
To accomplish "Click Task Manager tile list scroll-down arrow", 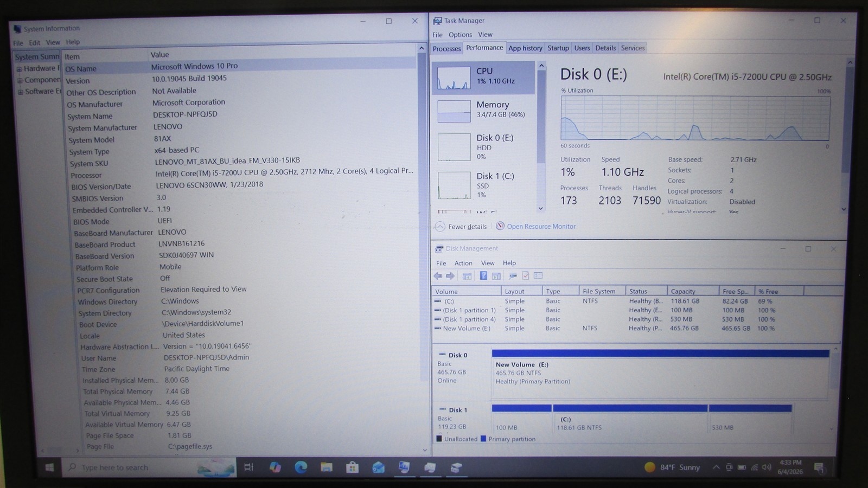I will [x=540, y=208].
